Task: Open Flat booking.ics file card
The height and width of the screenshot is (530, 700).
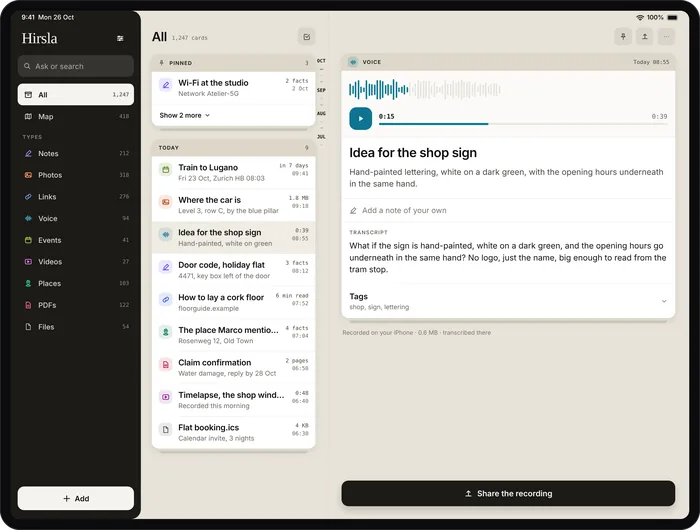Action: click(x=233, y=433)
